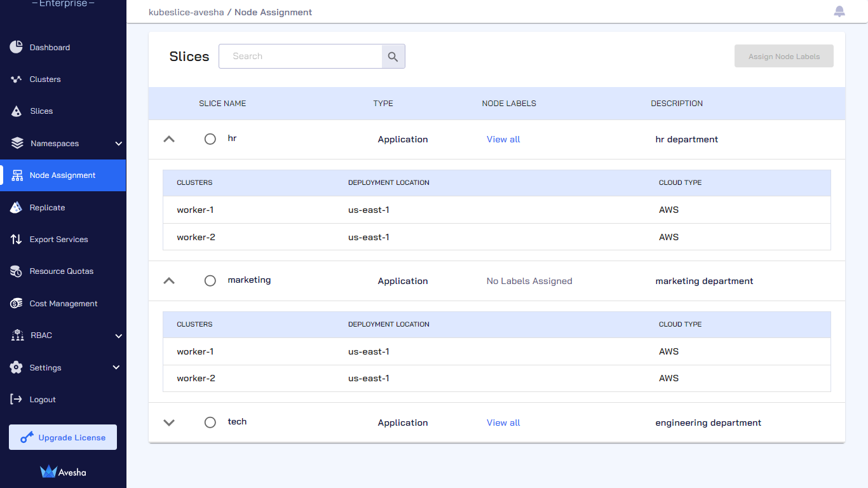This screenshot has height=488, width=868.
Task: Click the Slices pizza icon
Action: pyautogui.click(x=17, y=111)
